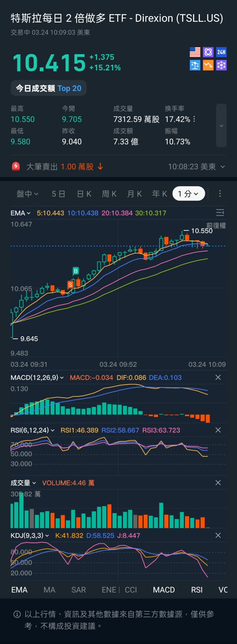This screenshot has width=237, height=644.
Task: Toggle the RSI indicator in bottom bar
Action: (x=197, y=590)
